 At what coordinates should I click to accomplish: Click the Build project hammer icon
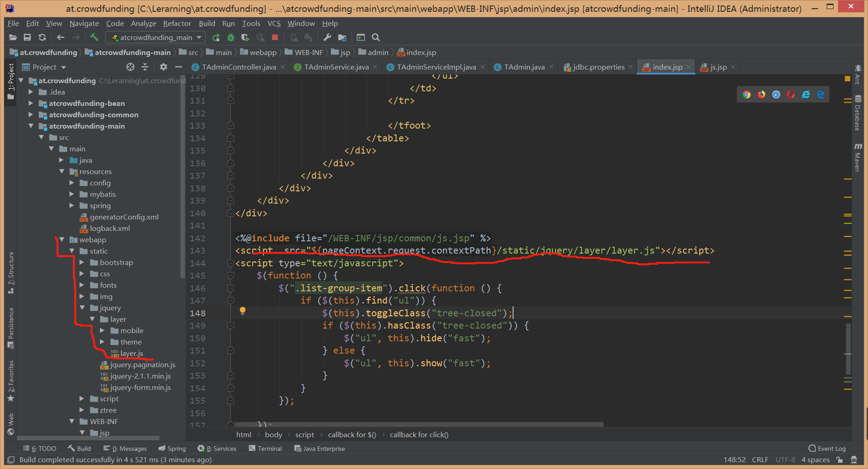(x=94, y=37)
